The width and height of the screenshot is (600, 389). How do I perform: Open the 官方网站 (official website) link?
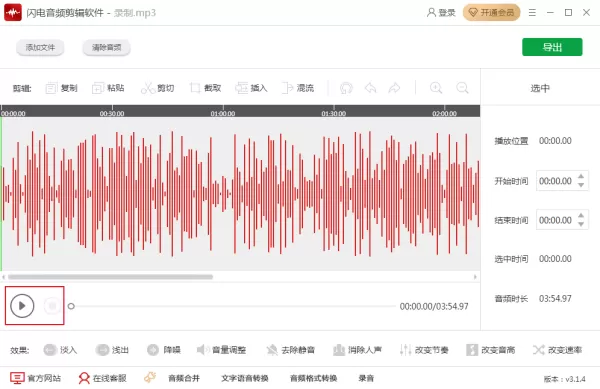(36, 378)
